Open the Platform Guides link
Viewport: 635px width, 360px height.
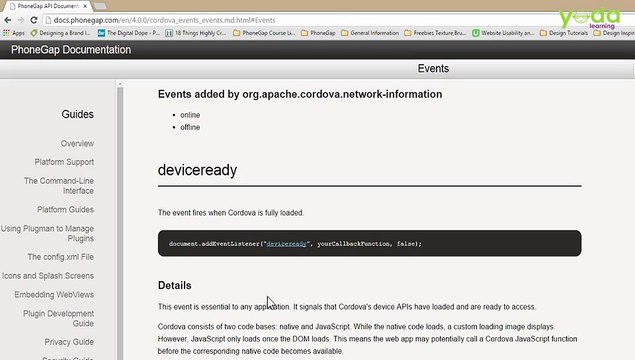65,209
